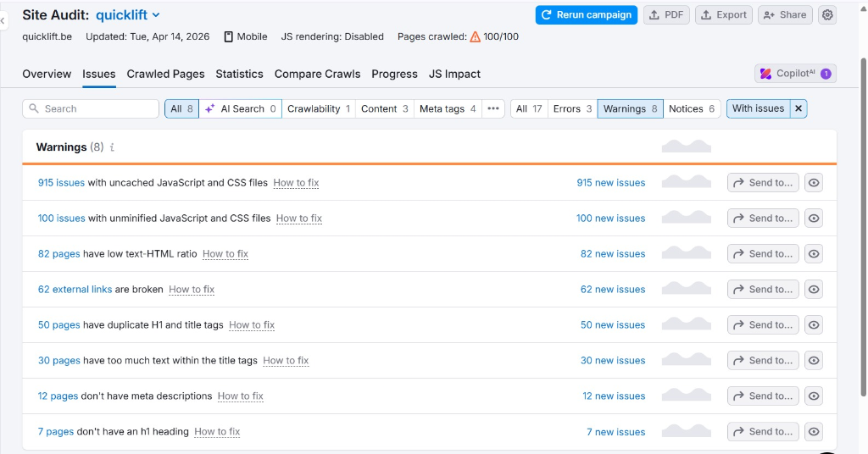The height and width of the screenshot is (454, 868).
Task: View trend graph for duplicate H1 issue
Action: pos(686,325)
